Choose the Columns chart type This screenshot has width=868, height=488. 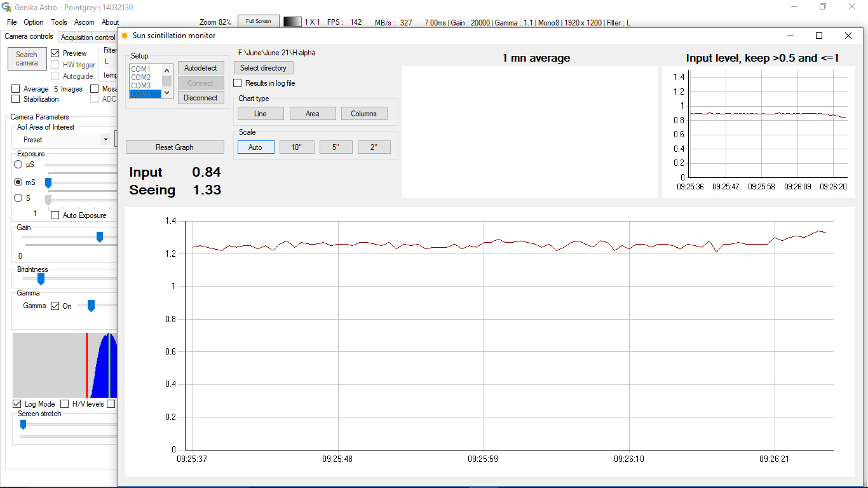(364, 114)
